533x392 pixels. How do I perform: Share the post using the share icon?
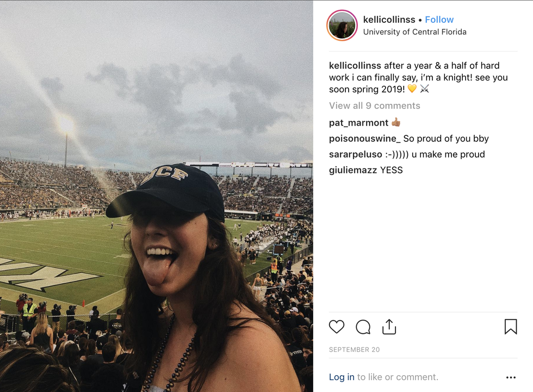point(389,327)
